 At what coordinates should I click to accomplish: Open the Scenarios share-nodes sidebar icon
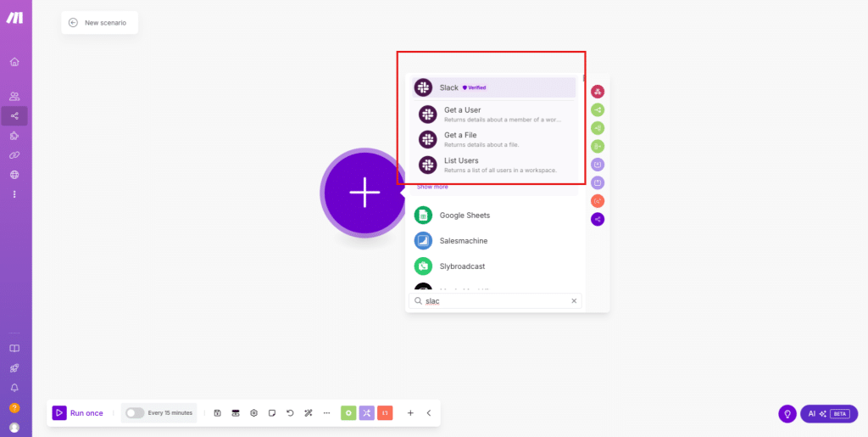coord(14,115)
